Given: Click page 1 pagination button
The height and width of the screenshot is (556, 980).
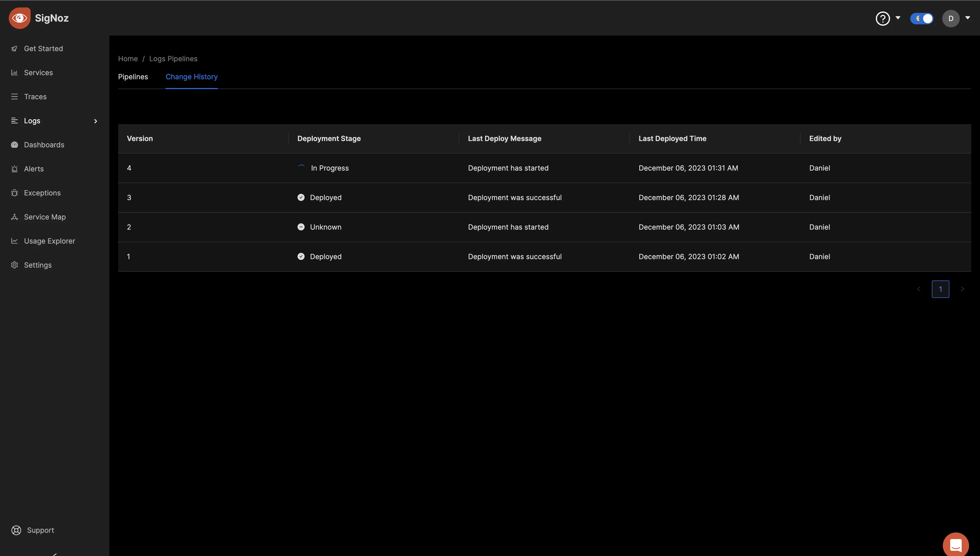Looking at the screenshot, I should 940,289.
